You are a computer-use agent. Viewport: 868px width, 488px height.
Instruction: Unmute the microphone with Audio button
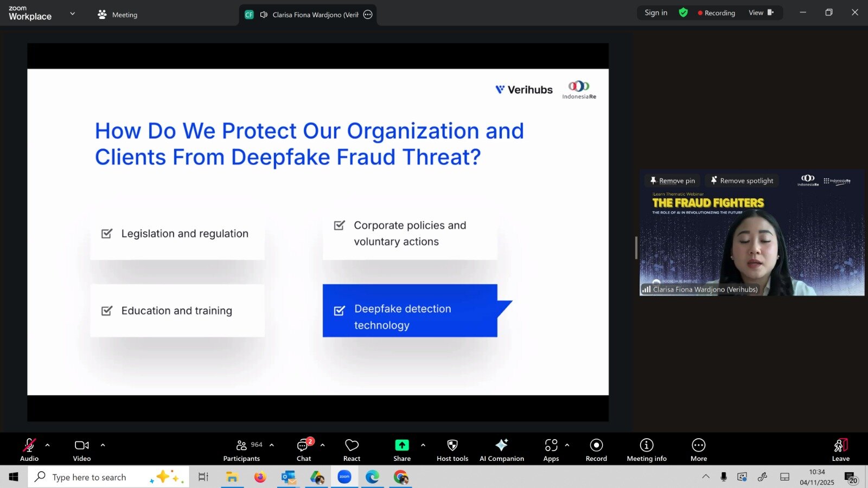tap(29, 450)
